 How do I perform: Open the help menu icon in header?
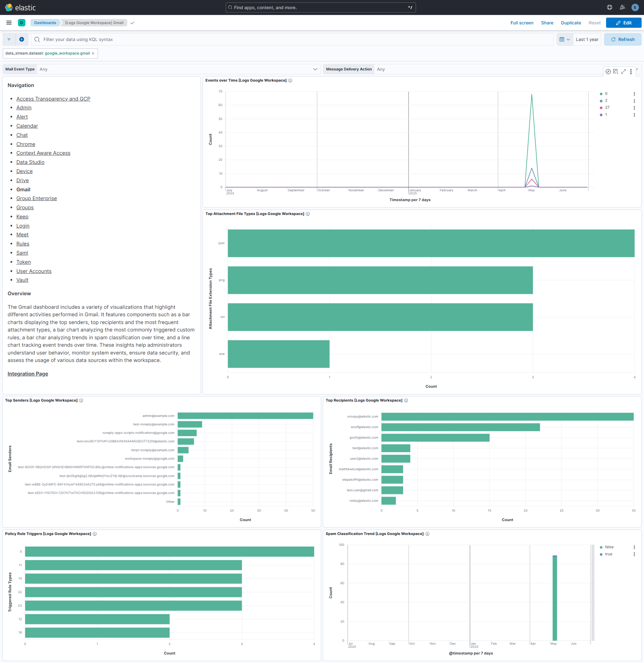tap(609, 7)
